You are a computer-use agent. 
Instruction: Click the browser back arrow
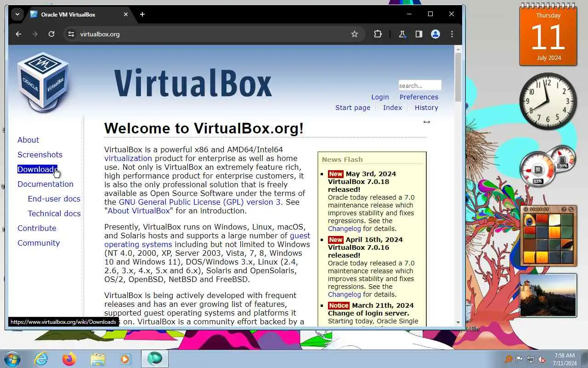coord(18,34)
